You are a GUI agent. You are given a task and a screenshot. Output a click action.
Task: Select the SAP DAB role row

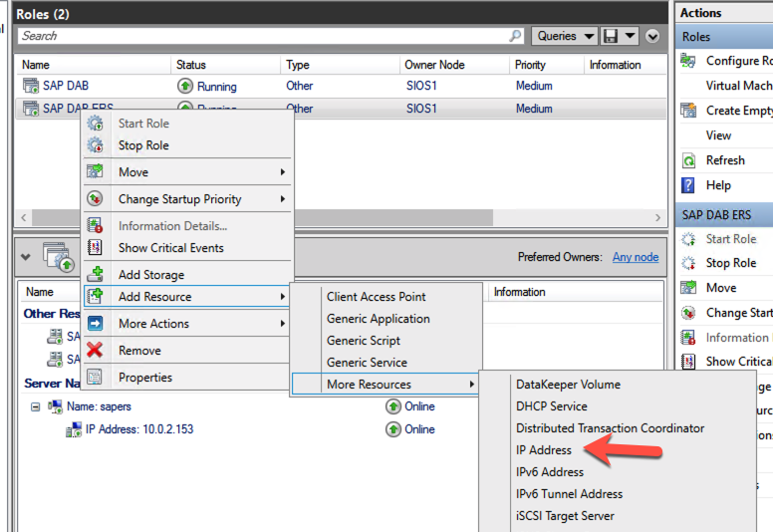tap(340, 86)
